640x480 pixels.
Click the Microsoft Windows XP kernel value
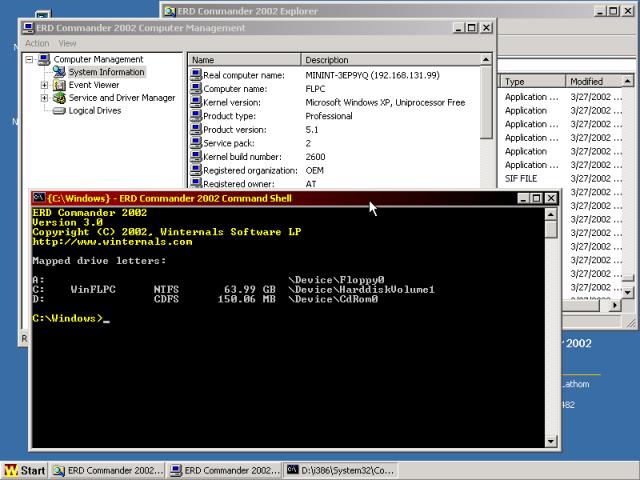coord(385,102)
